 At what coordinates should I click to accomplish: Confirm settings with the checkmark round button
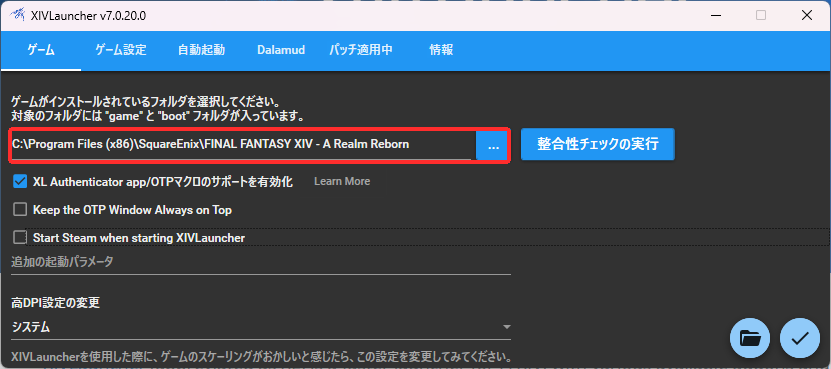point(800,338)
